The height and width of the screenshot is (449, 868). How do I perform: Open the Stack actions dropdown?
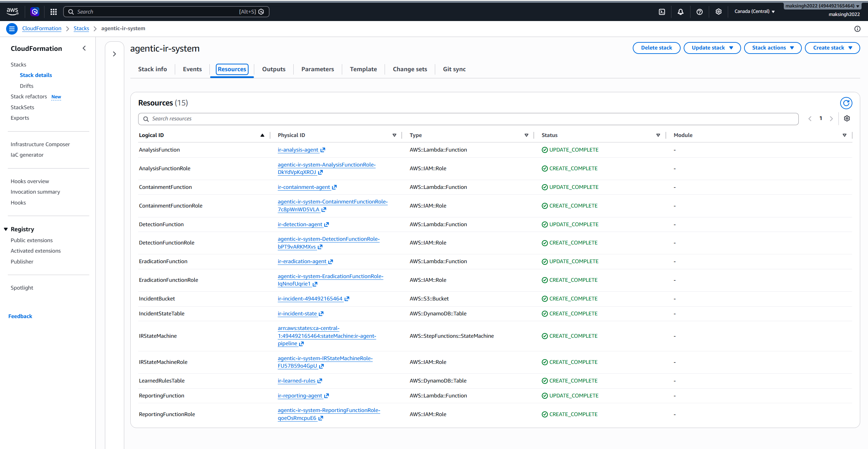(773, 48)
